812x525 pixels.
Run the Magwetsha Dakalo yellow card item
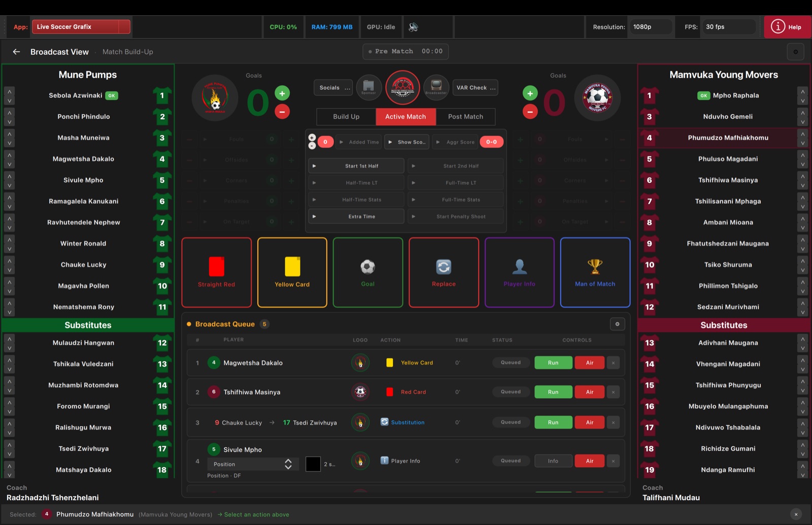(x=553, y=363)
